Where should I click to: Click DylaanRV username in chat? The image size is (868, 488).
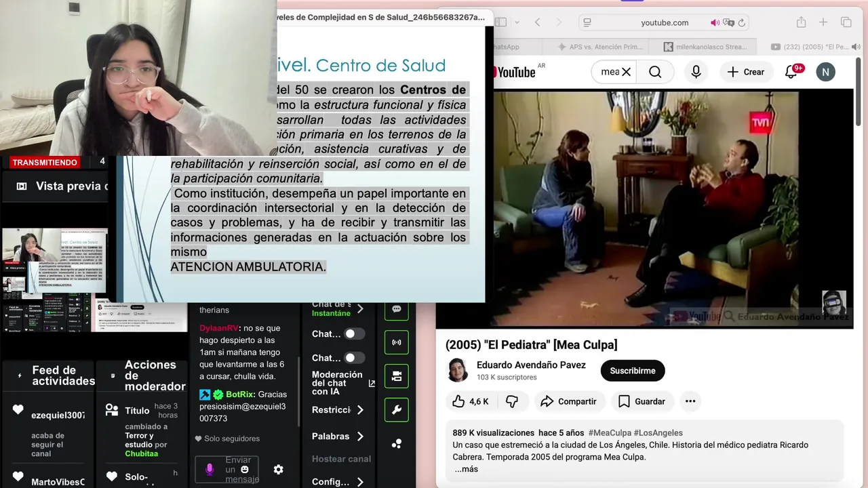219,328
